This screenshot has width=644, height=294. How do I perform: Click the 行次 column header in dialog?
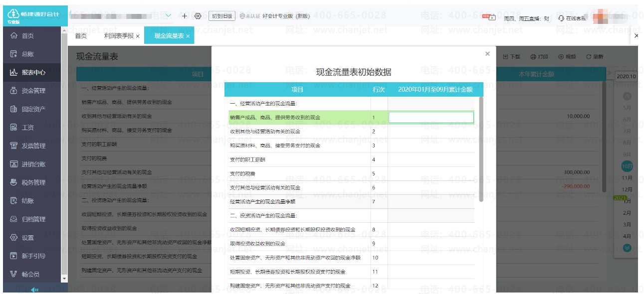pos(379,90)
